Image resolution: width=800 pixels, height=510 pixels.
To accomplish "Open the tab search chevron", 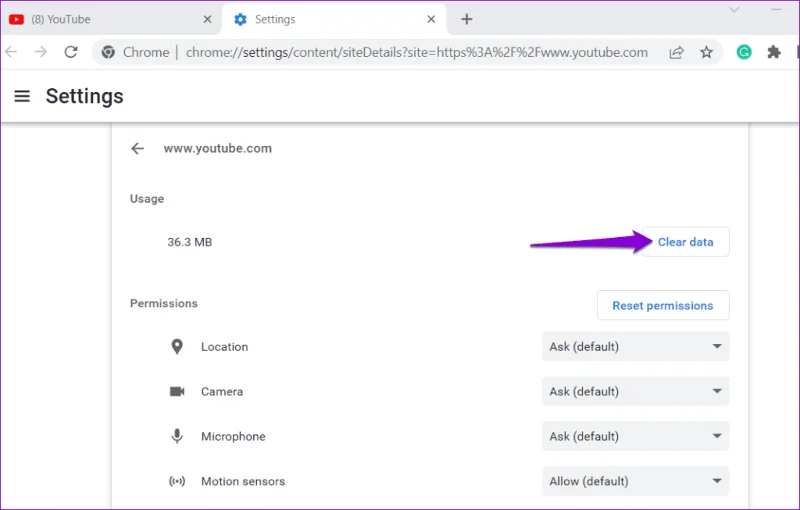I will coord(734,10).
